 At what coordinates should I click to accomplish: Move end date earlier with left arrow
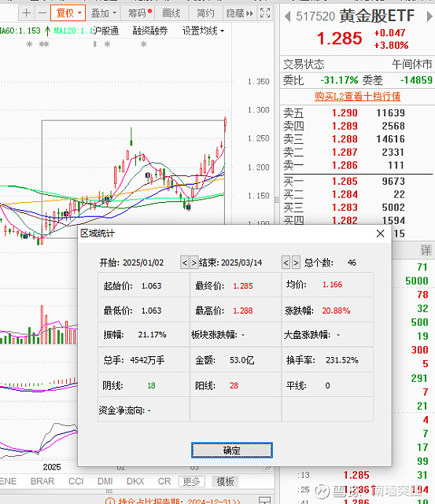point(286,263)
